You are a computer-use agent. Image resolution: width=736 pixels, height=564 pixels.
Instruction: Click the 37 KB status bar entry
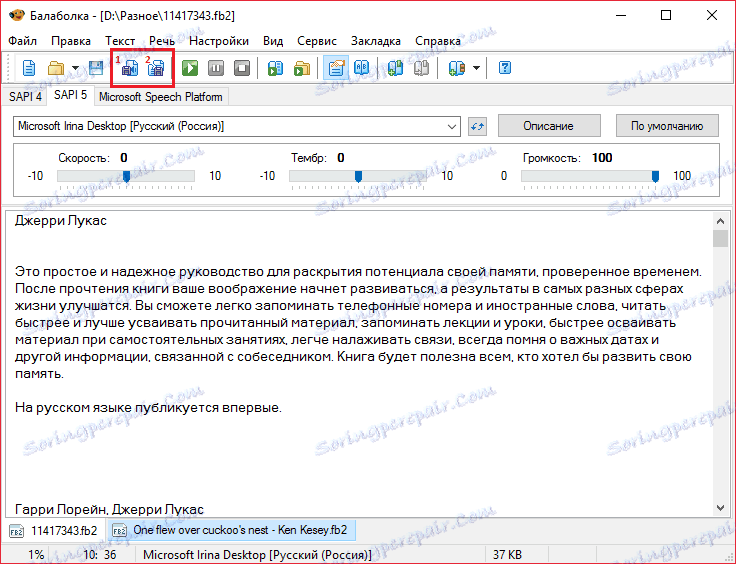507,555
